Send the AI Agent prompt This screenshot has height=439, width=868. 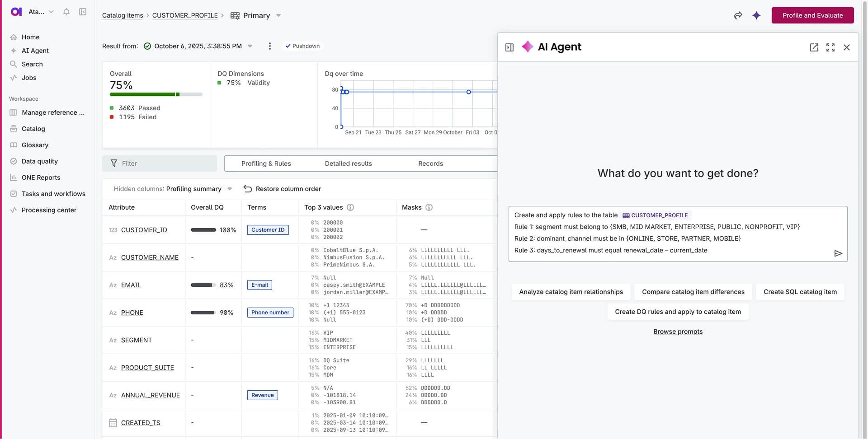point(838,253)
